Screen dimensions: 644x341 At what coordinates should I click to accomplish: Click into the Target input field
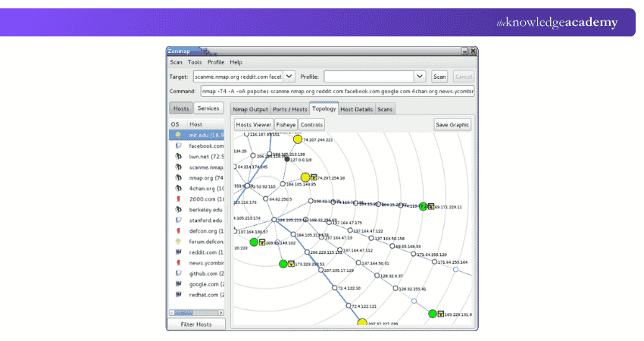click(x=238, y=77)
